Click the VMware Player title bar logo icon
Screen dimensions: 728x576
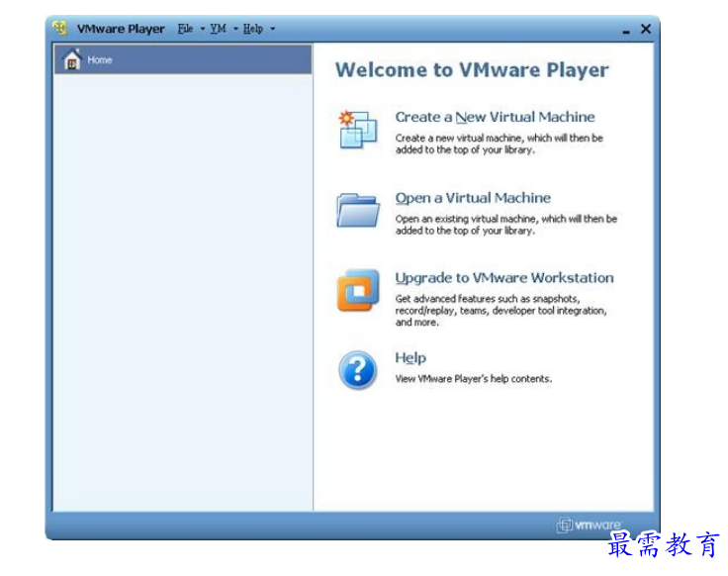[x=60, y=28]
